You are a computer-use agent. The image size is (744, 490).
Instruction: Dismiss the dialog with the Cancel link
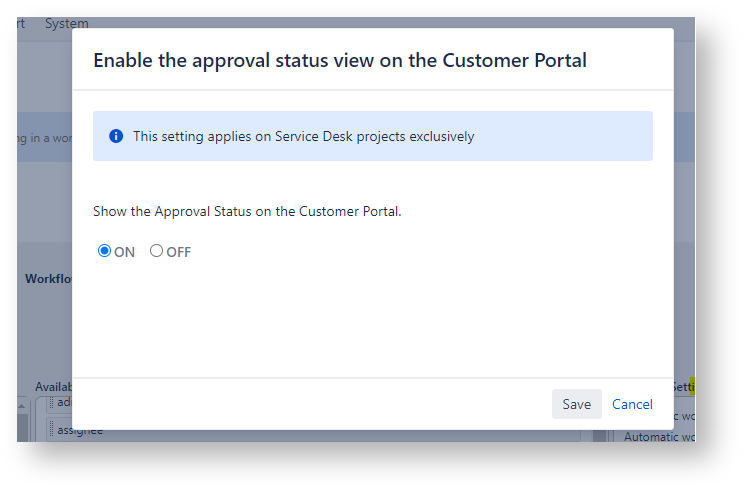(632, 404)
